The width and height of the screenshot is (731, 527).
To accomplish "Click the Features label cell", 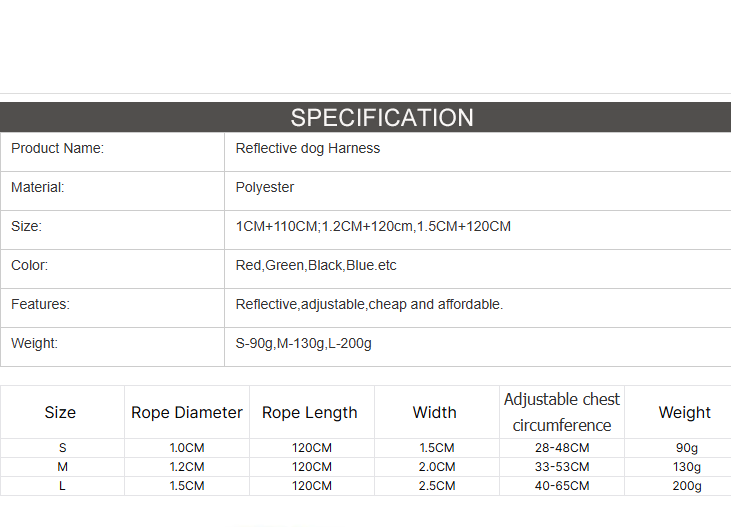I will point(112,308).
